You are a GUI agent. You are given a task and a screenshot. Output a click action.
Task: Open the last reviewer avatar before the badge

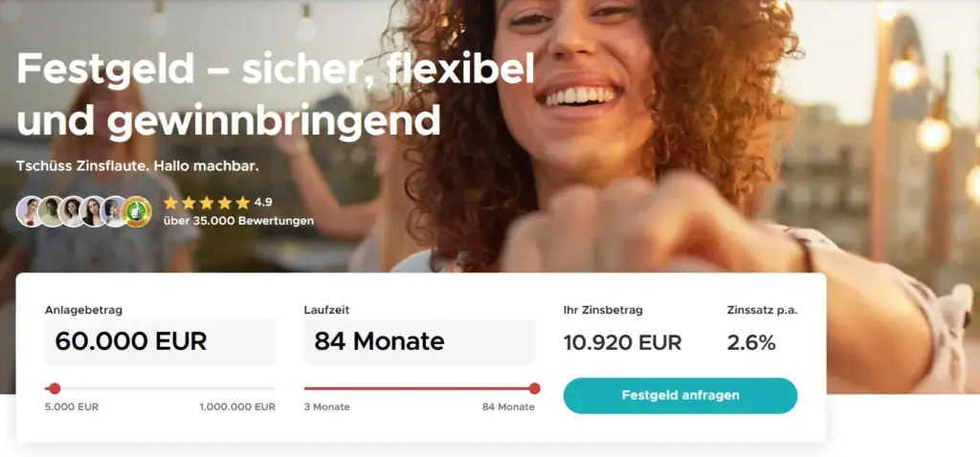(114, 211)
